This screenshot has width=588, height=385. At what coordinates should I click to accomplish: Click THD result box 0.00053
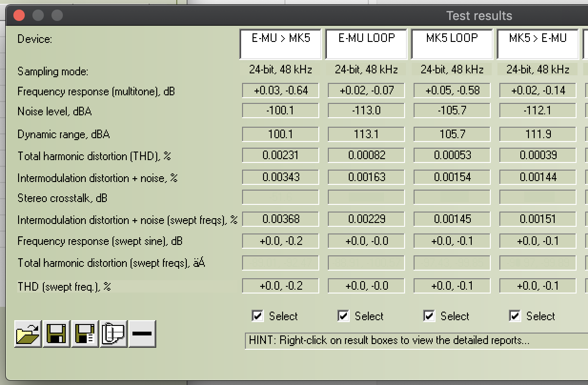452,155
